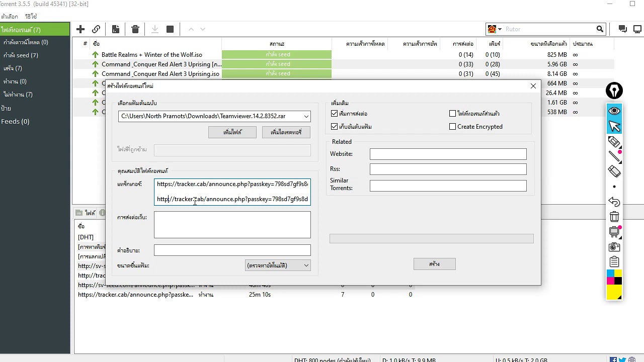Screen dimensions: 644x362
Task: Click the search magnifier icon
Action: [x=600, y=29]
